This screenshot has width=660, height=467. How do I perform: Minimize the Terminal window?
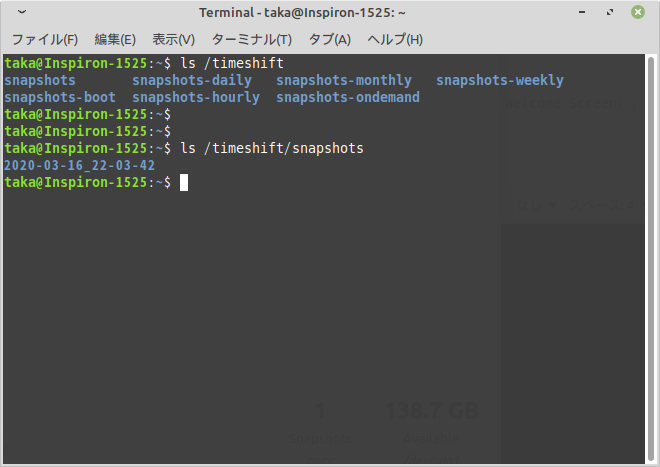coord(582,12)
